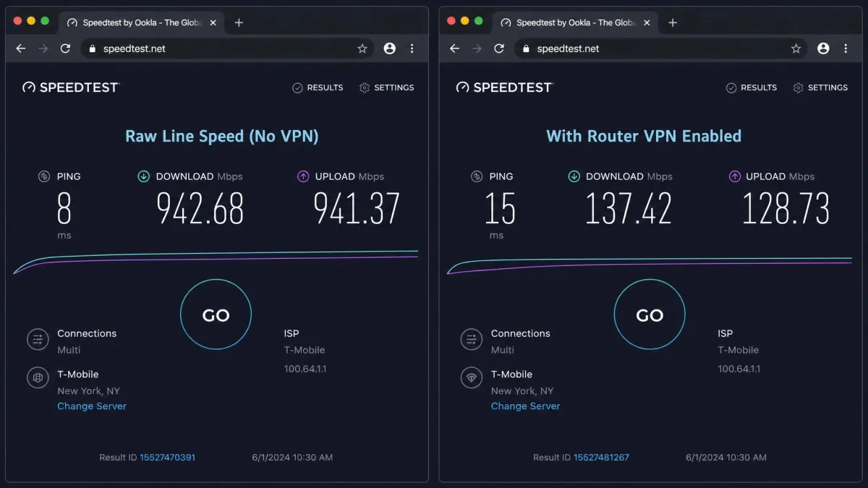
Task: Click Settings gear icon in right window
Action: pyautogui.click(x=799, y=87)
